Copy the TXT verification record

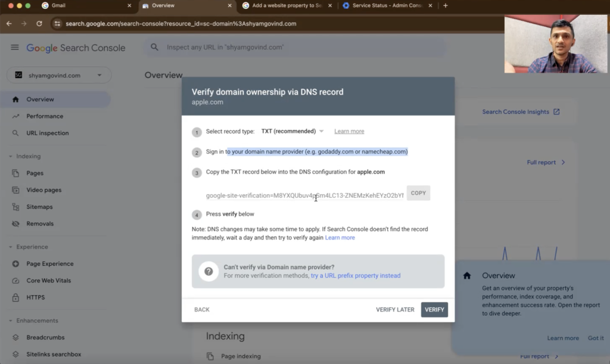point(418,193)
